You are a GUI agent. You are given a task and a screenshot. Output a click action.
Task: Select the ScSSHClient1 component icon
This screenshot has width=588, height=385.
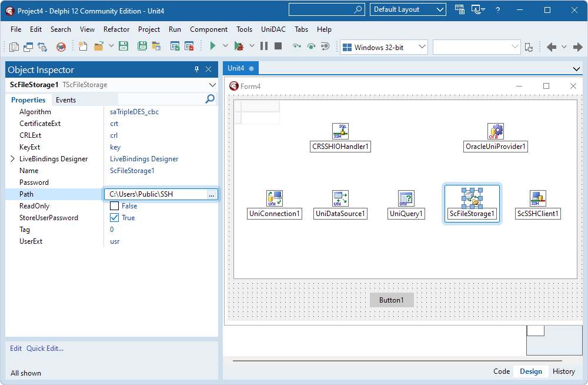point(537,198)
